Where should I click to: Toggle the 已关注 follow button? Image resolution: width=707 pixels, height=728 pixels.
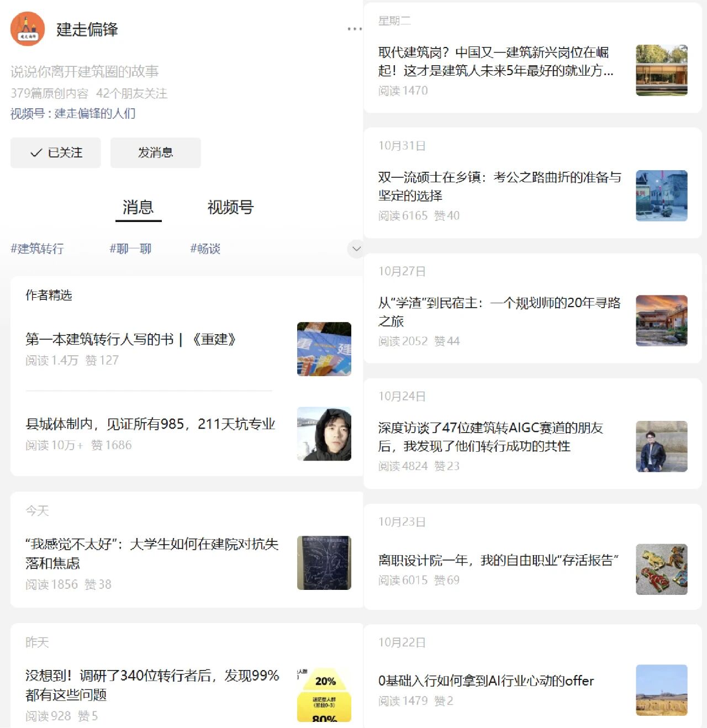point(56,153)
